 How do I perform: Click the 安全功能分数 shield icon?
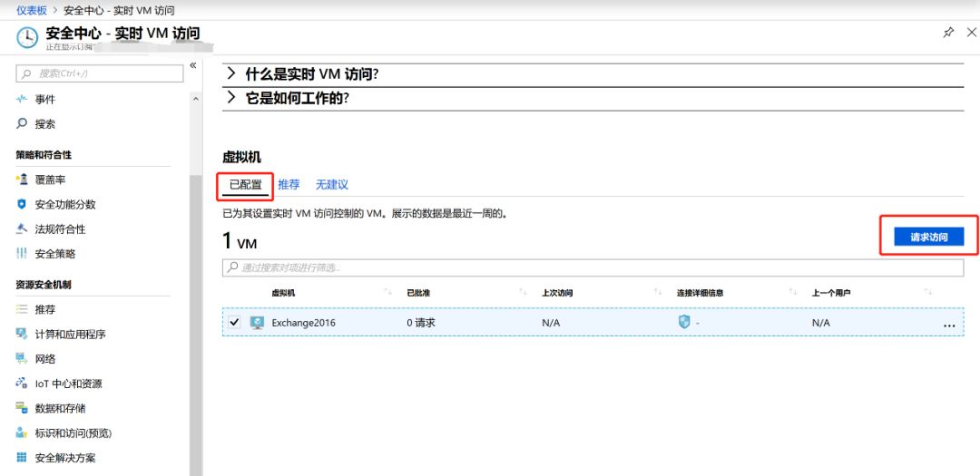coord(22,205)
